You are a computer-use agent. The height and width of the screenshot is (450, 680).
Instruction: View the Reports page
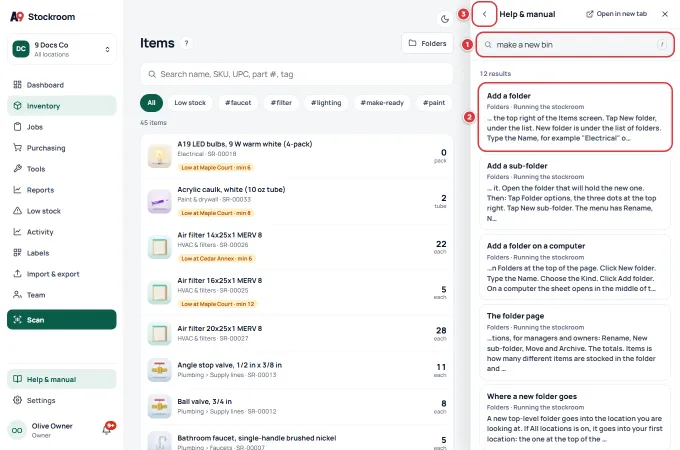[x=62, y=190]
